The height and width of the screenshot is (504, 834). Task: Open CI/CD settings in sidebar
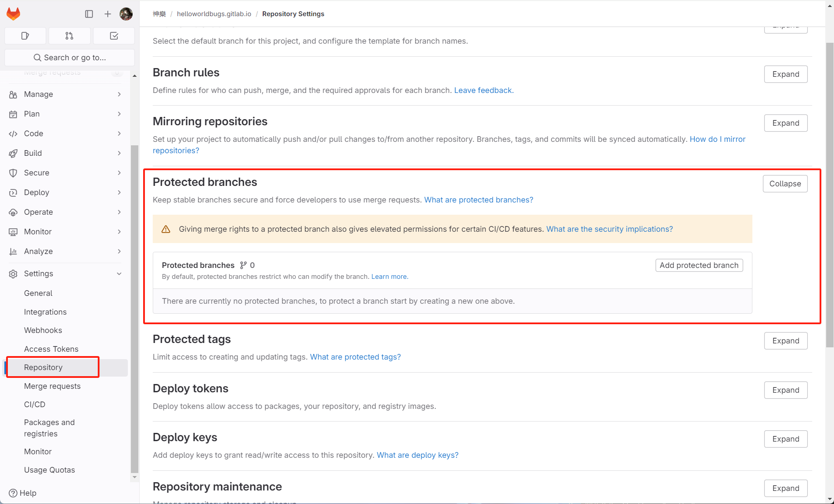[34, 405]
